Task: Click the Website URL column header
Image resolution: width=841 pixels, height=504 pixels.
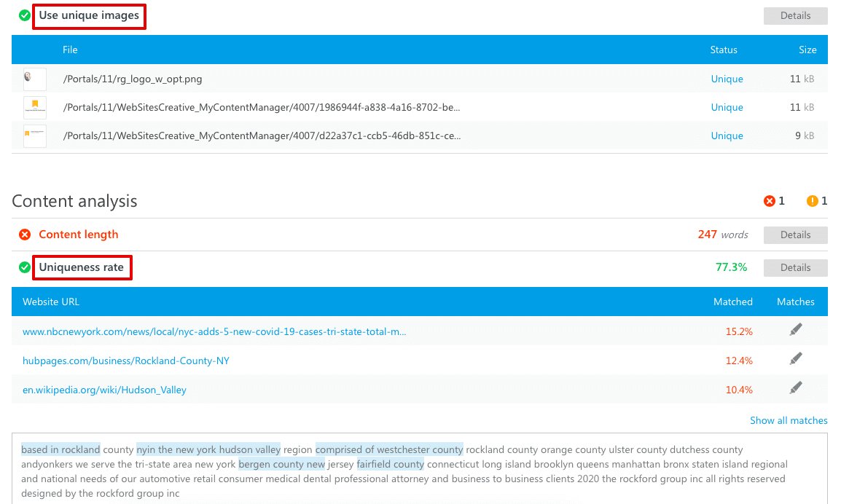Action: pyautogui.click(x=51, y=302)
